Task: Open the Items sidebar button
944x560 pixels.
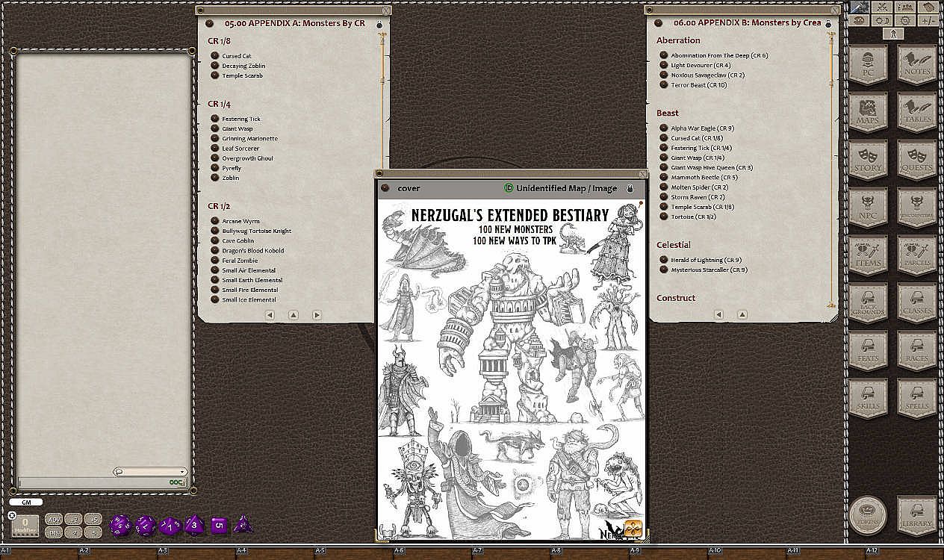Action: coord(868,256)
